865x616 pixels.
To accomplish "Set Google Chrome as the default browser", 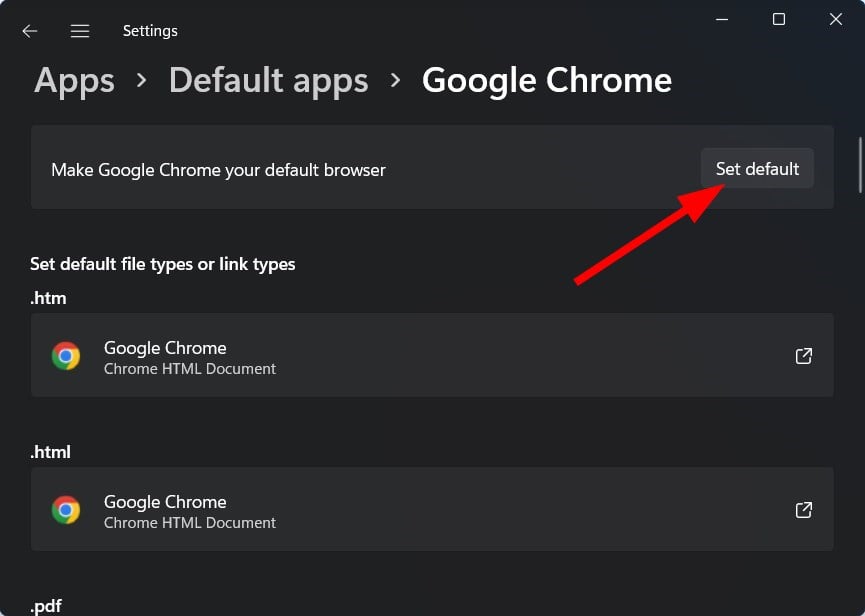I will tap(757, 168).
